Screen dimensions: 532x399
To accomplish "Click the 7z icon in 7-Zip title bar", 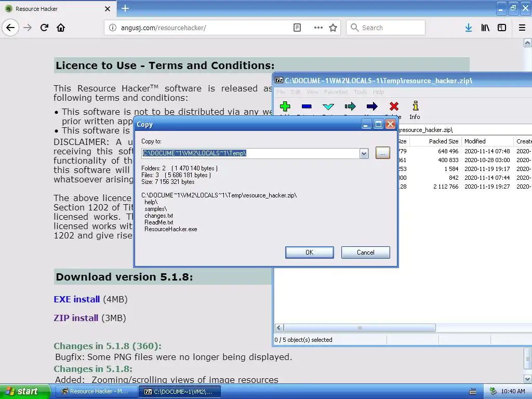I will coord(279,81).
